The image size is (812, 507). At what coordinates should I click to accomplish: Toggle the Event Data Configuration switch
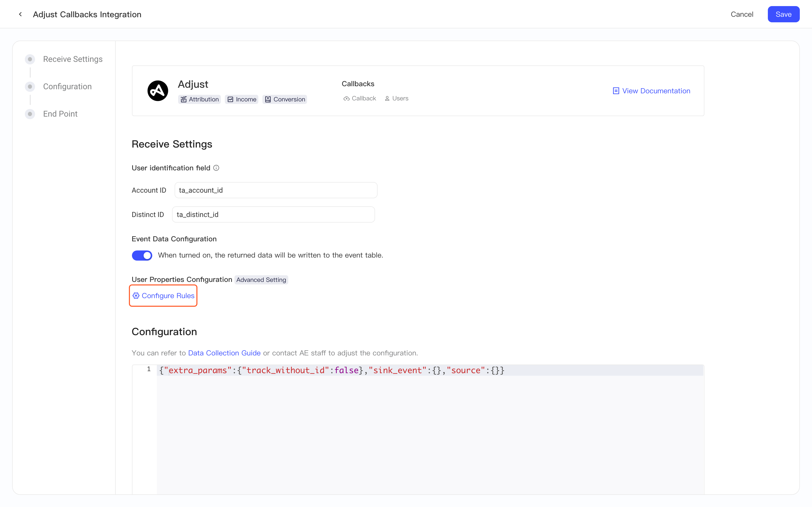coord(142,256)
